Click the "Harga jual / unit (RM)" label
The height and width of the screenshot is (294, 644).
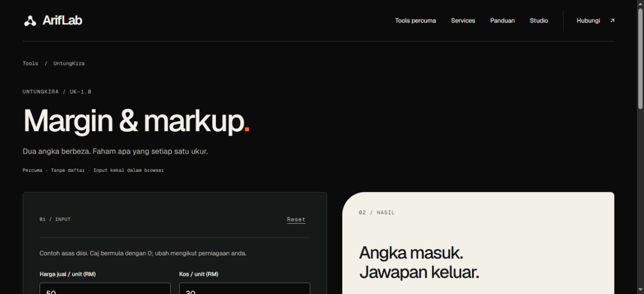(x=68, y=274)
